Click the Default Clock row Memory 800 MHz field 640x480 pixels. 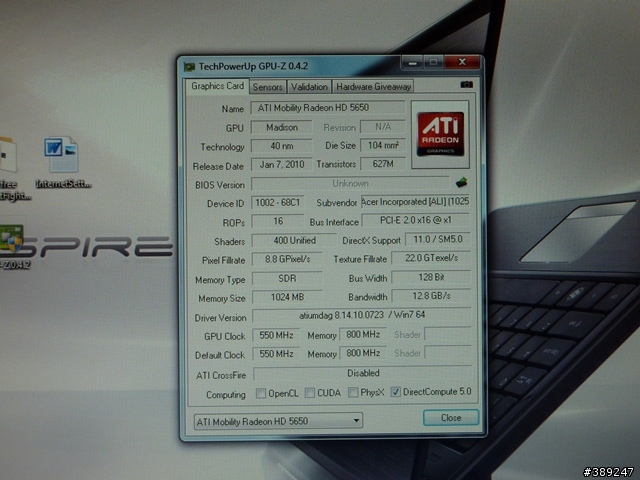[x=363, y=353]
